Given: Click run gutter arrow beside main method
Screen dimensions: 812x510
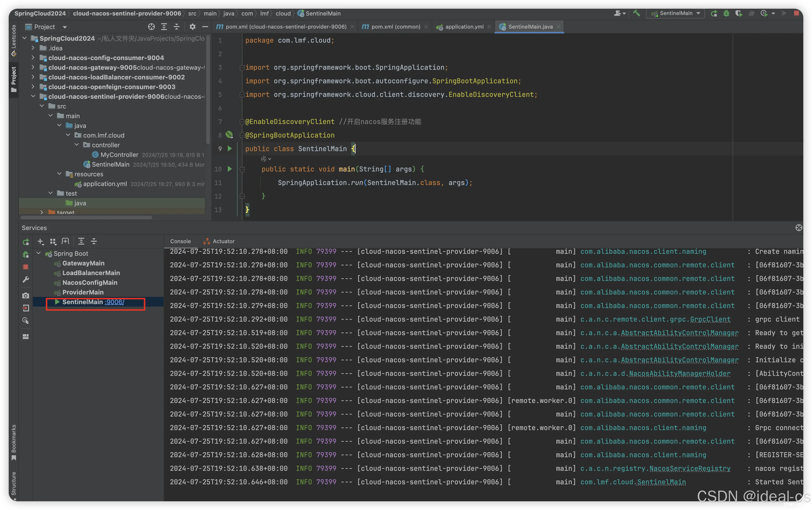Looking at the screenshot, I should click(230, 169).
